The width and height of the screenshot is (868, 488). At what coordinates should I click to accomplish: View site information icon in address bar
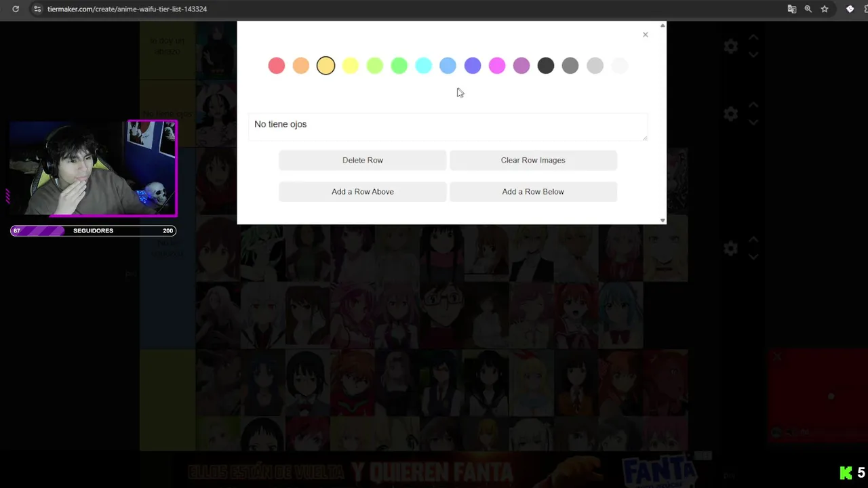tap(37, 9)
